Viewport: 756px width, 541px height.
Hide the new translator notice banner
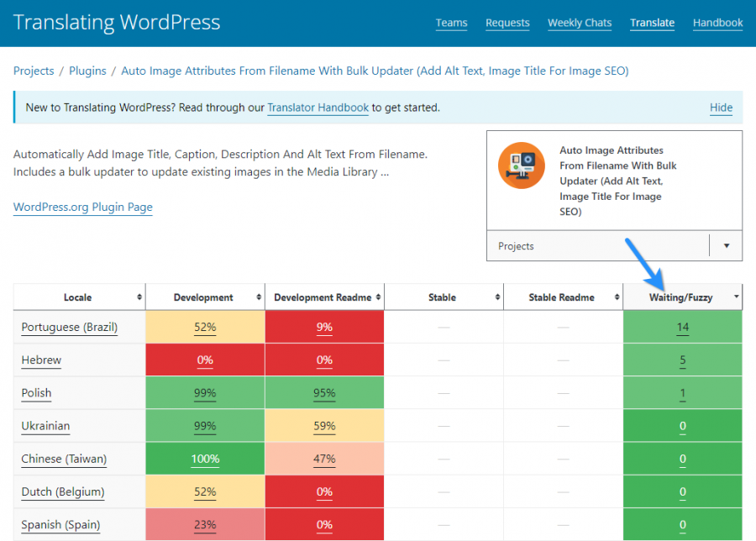721,108
